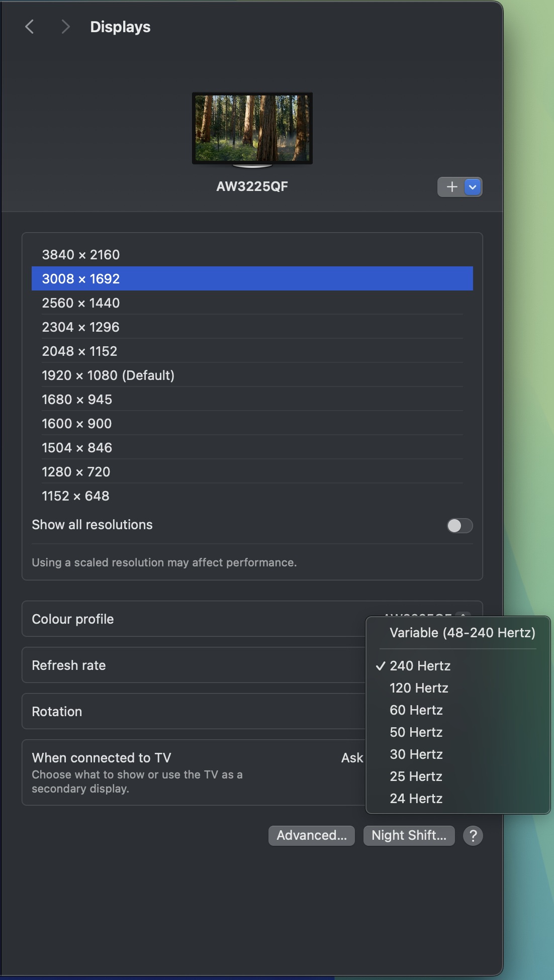Choose 60 Hertz refresh rate
Image resolution: width=554 pixels, height=980 pixels.
tap(416, 710)
